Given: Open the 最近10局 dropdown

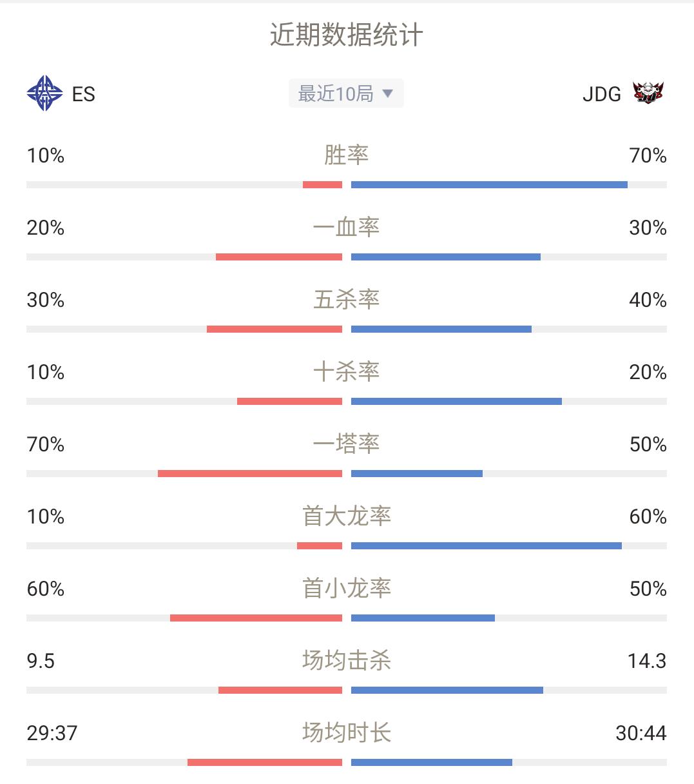Looking at the screenshot, I should (x=346, y=93).
